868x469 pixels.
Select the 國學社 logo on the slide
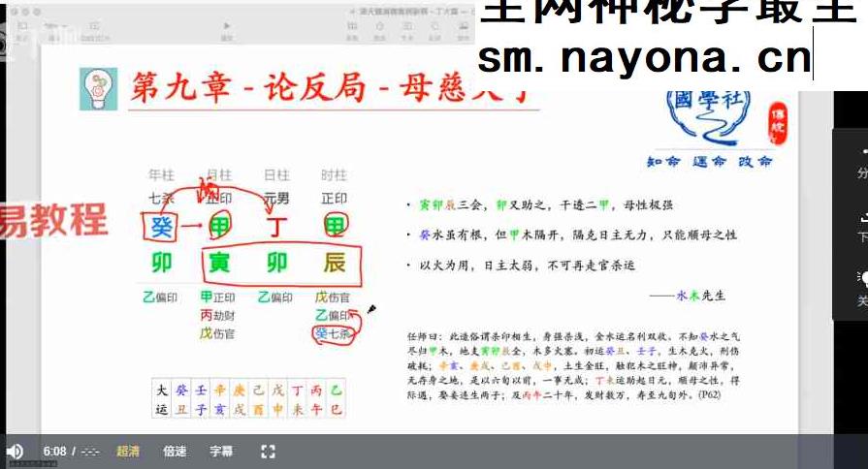tap(710, 117)
